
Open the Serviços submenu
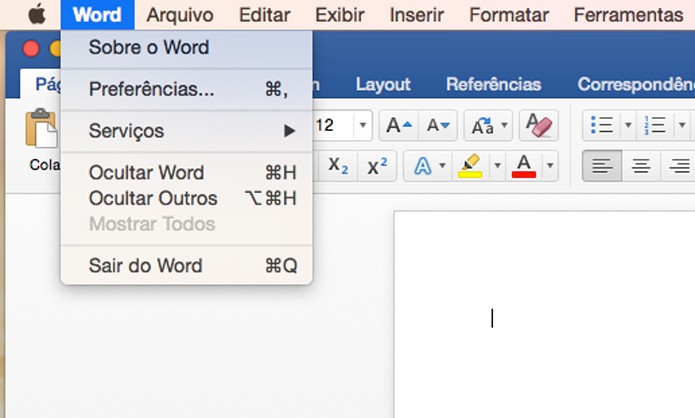click(187, 131)
